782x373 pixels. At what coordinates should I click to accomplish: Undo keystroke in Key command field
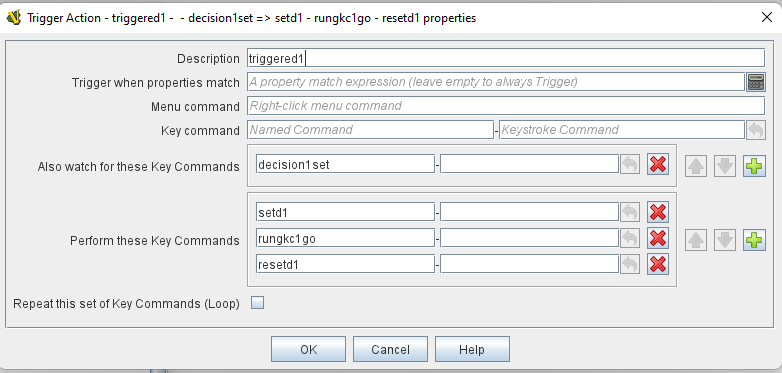click(756, 130)
